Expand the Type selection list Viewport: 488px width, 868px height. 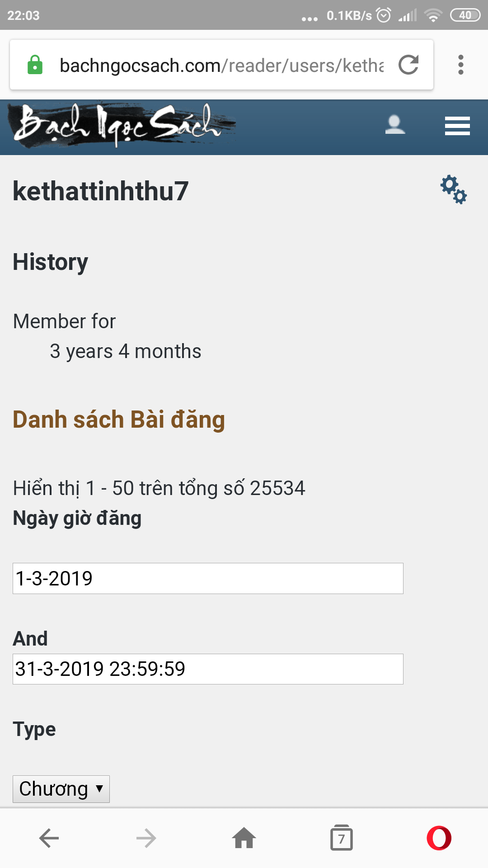coord(61,789)
